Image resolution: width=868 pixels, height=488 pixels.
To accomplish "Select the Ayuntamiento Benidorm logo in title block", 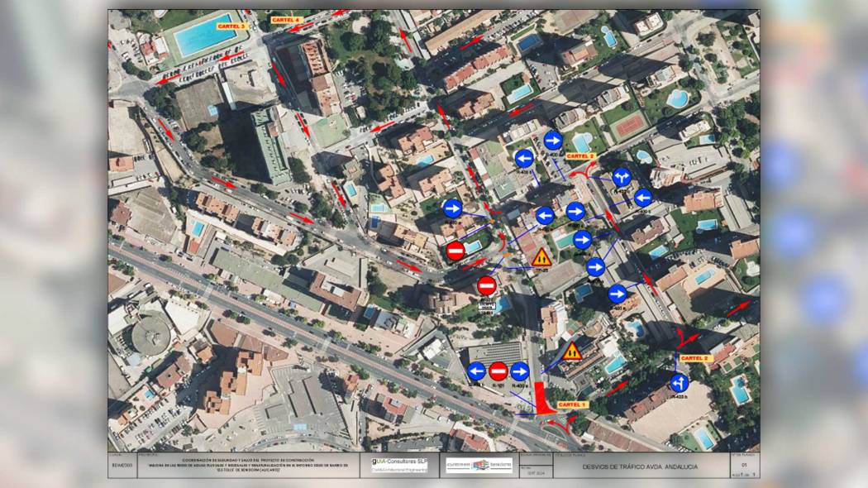I will coord(479,465).
